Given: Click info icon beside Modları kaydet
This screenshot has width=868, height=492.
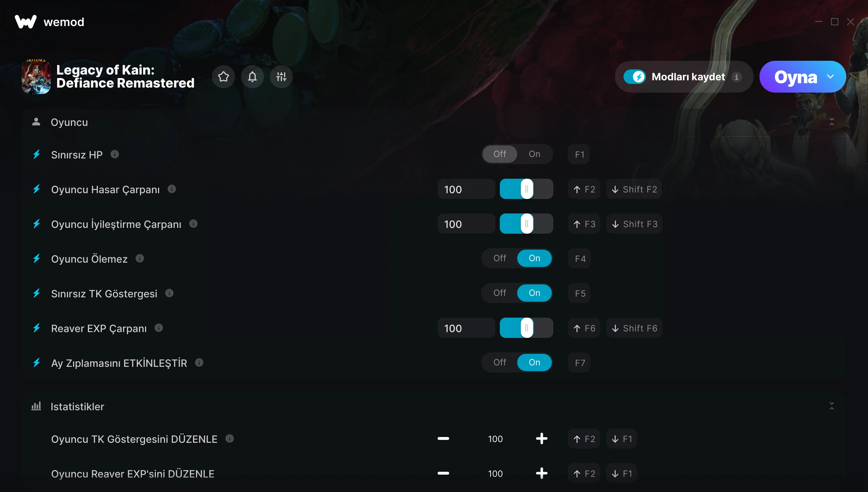Looking at the screenshot, I should pos(736,77).
